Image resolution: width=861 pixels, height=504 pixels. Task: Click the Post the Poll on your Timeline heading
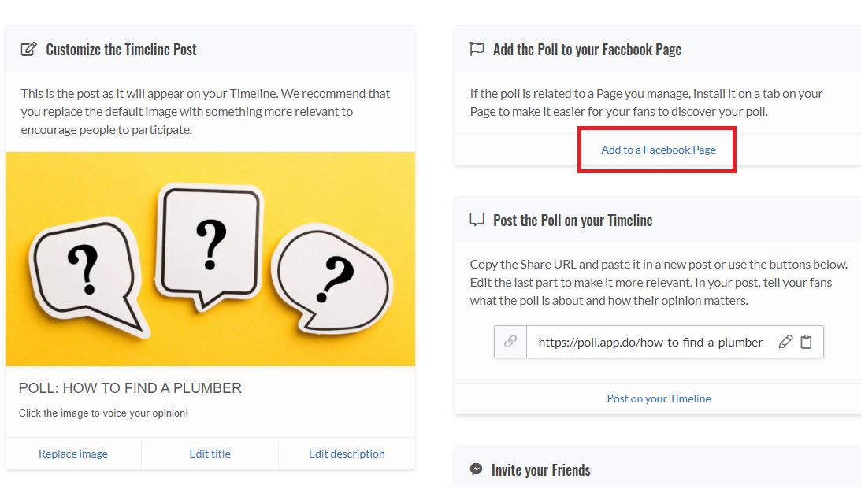[x=573, y=220]
